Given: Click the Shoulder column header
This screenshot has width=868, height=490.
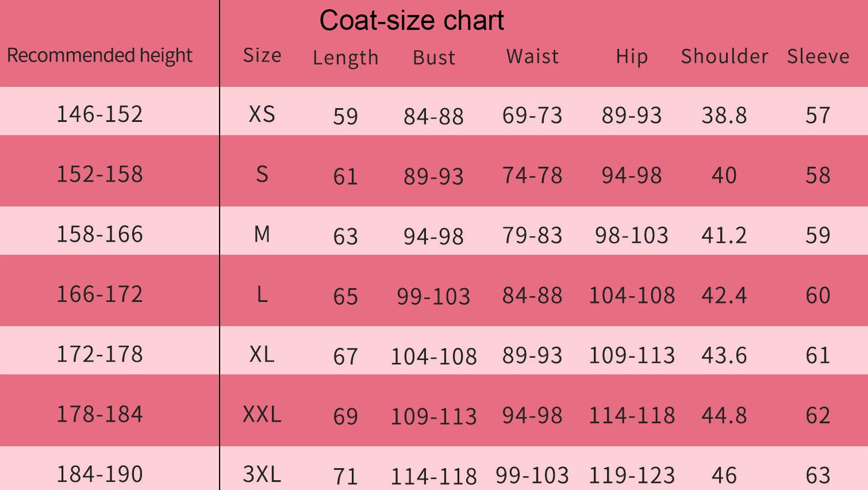Looking at the screenshot, I should 724,56.
